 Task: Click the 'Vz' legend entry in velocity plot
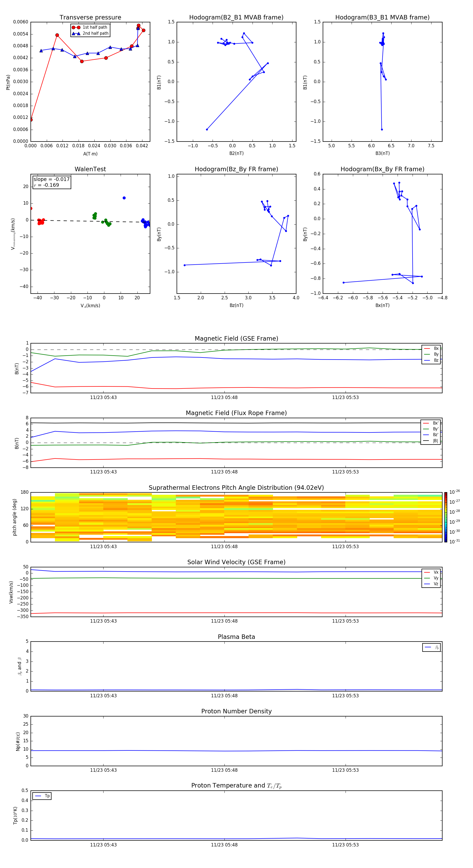(x=431, y=584)
